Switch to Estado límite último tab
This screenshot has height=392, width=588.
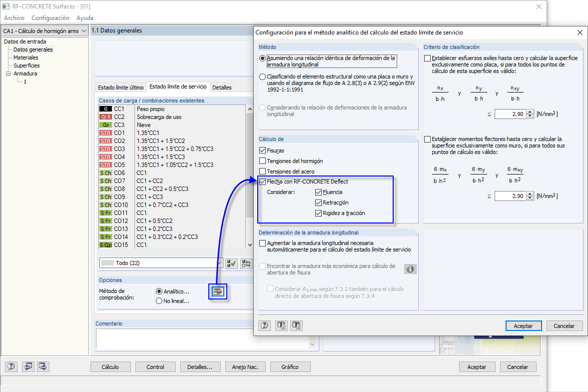coord(121,87)
